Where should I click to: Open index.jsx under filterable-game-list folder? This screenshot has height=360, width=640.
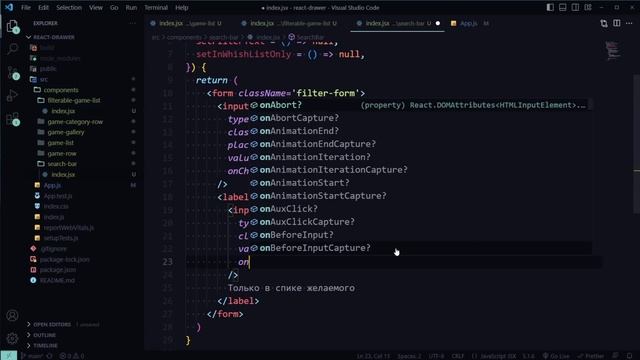tap(63, 111)
